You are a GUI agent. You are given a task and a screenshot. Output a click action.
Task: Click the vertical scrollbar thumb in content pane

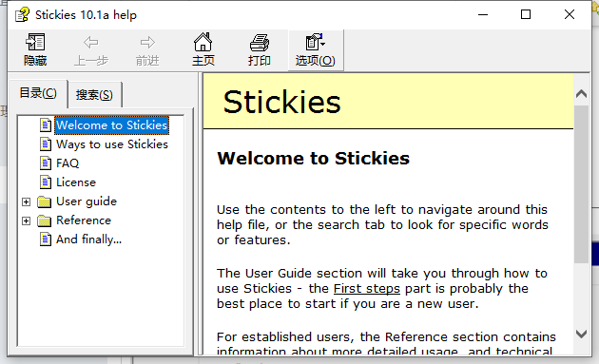581,184
